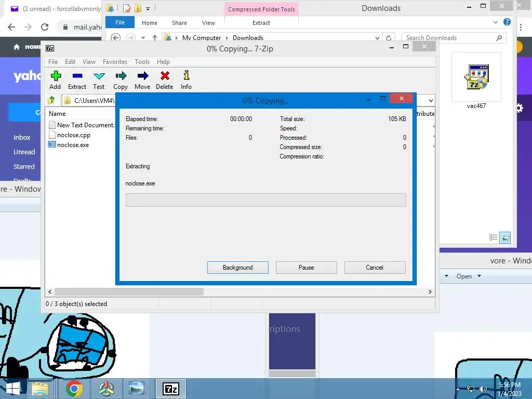Switch to Extract tab in Downloads ribbon
This screenshot has height=399, width=532.
point(261,23)
